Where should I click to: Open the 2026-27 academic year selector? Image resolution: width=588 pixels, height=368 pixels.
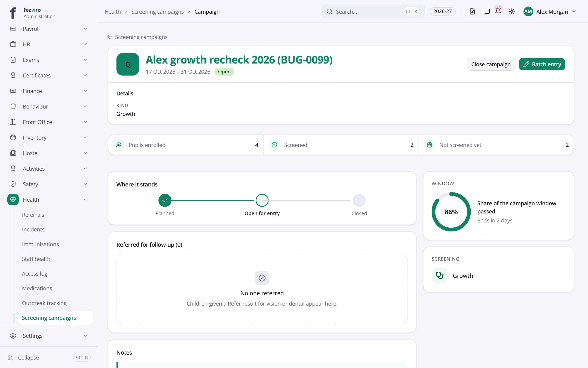[x=442, y=11]
